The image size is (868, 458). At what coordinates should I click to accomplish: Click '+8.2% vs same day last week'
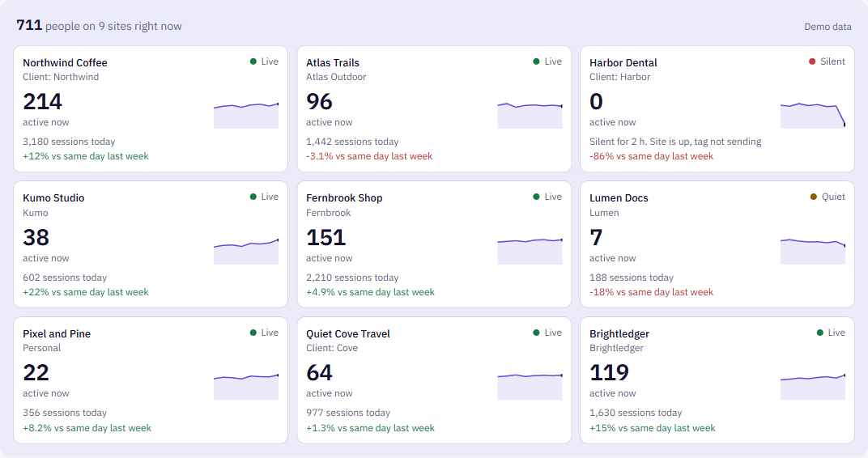[x=87, y=428]
